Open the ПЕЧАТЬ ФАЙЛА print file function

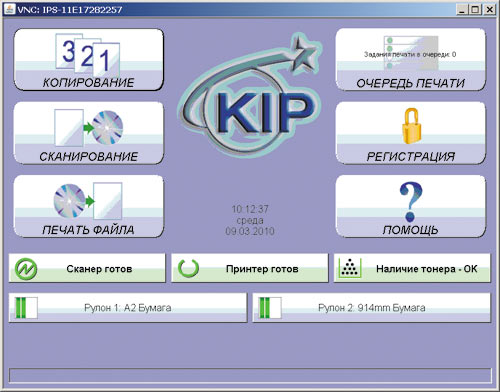click(89, 206)
